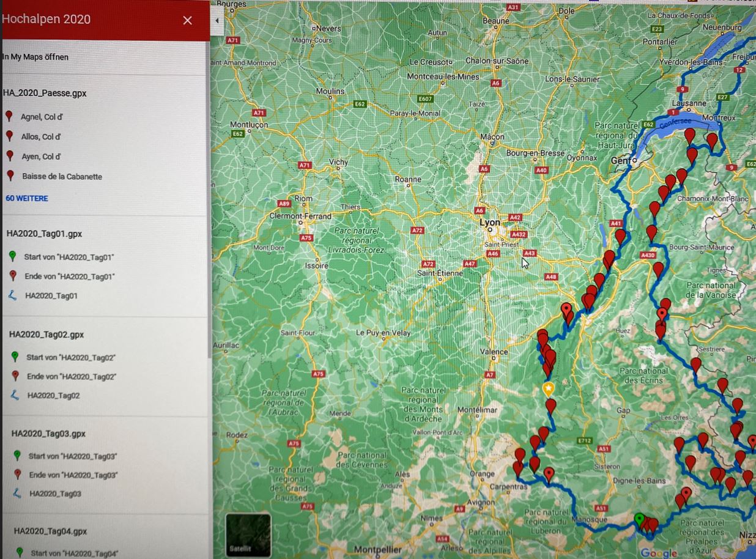The height and width of the screenshot is (559, 756).
Task: Select the HA2020_Tag02 route entry
Action: coord(54,396)
